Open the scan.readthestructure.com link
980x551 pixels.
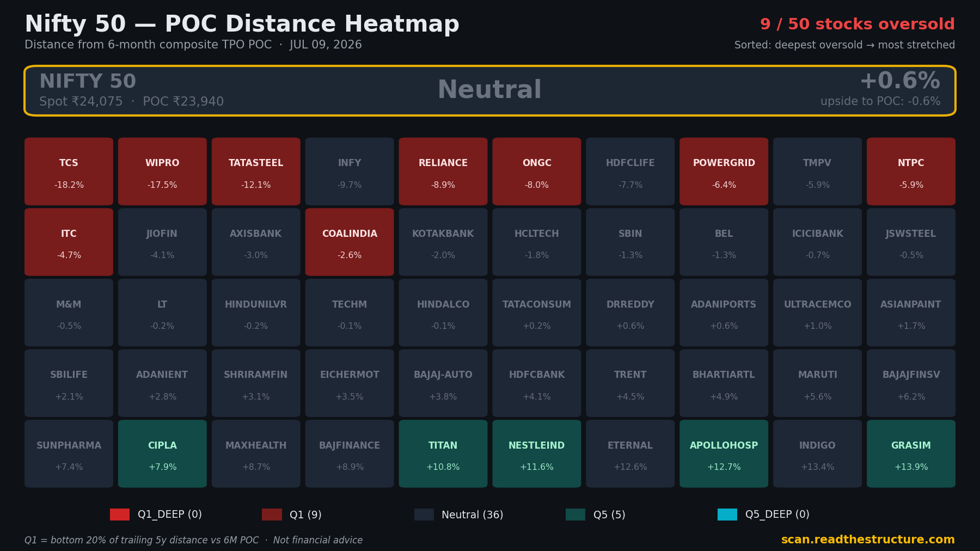point(868,540)
